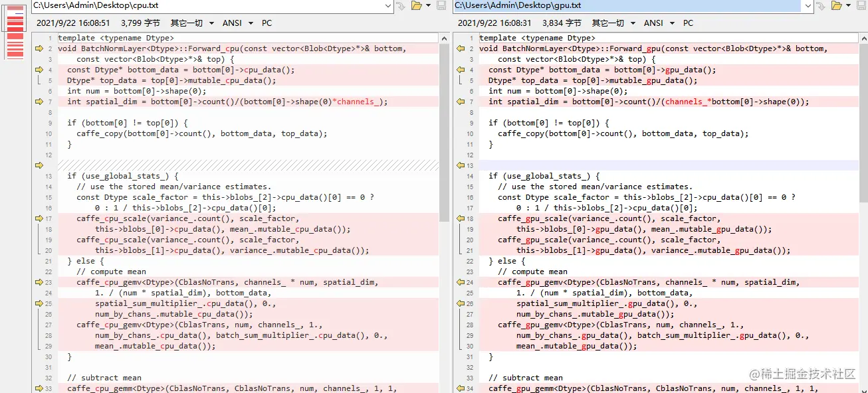Image resolution: width=868 pixels, height=393 pixels.
Task: Copy gpu.txt line 7 spatial_dim to left
Action: (460, 102)
